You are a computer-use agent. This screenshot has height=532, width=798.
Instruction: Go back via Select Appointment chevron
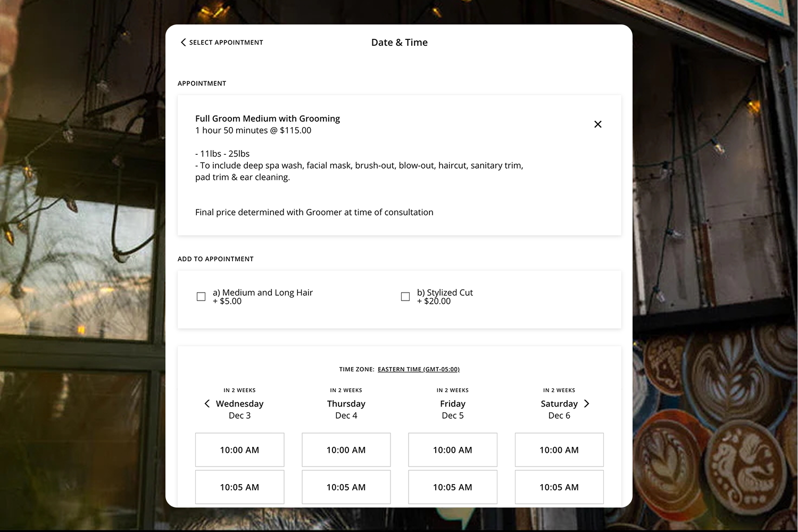(x=183, y=43)
